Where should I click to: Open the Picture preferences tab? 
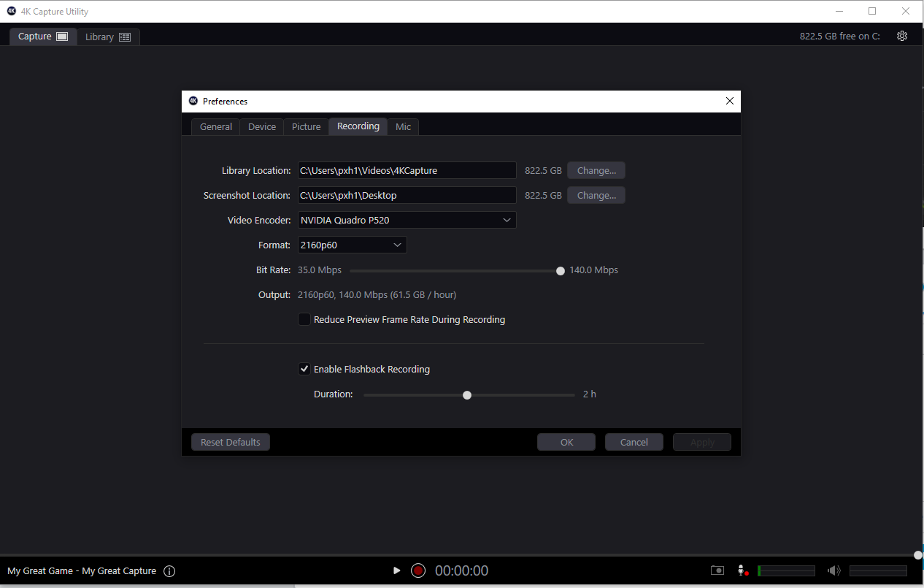tap(306, 126)
